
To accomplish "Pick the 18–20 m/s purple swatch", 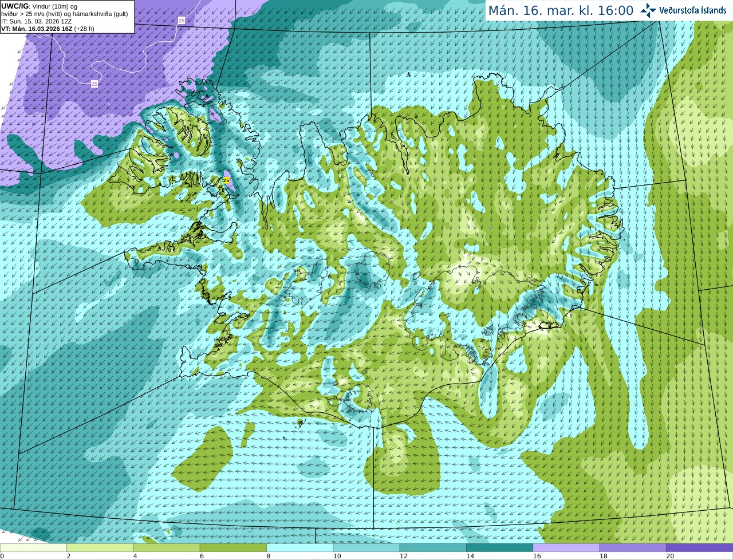I will 633,548.
